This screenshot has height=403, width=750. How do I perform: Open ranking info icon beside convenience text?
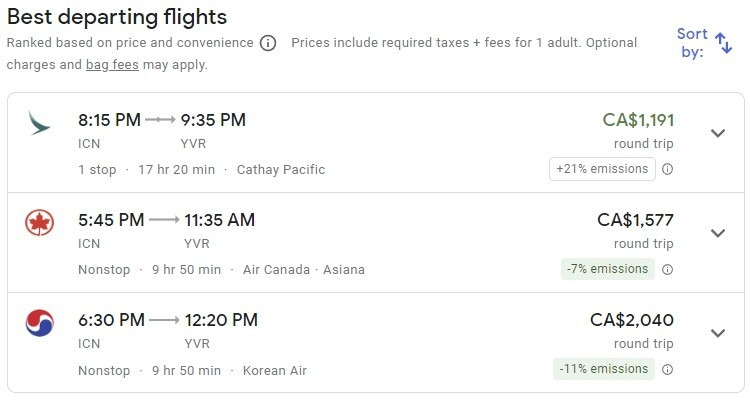coord(268,43)
